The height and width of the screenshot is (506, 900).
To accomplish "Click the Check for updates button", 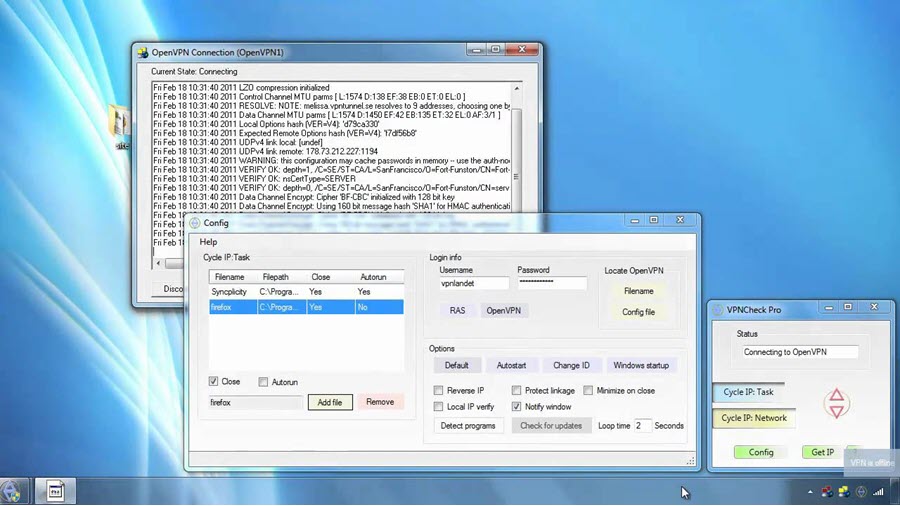I will tap(551, 426).
